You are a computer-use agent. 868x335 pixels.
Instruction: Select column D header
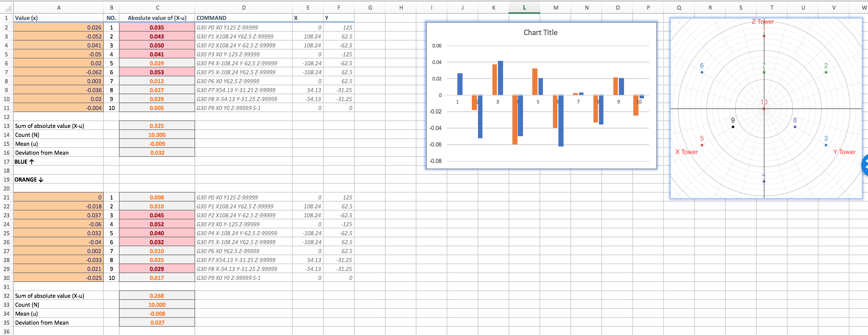[244, 8]
